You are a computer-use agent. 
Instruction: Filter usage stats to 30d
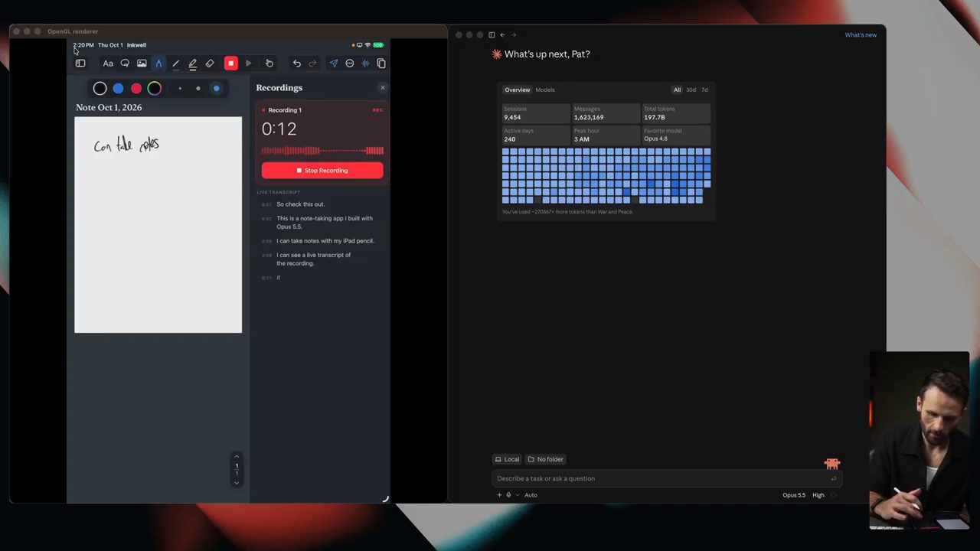pyautogui.click(x=691, y=90)
